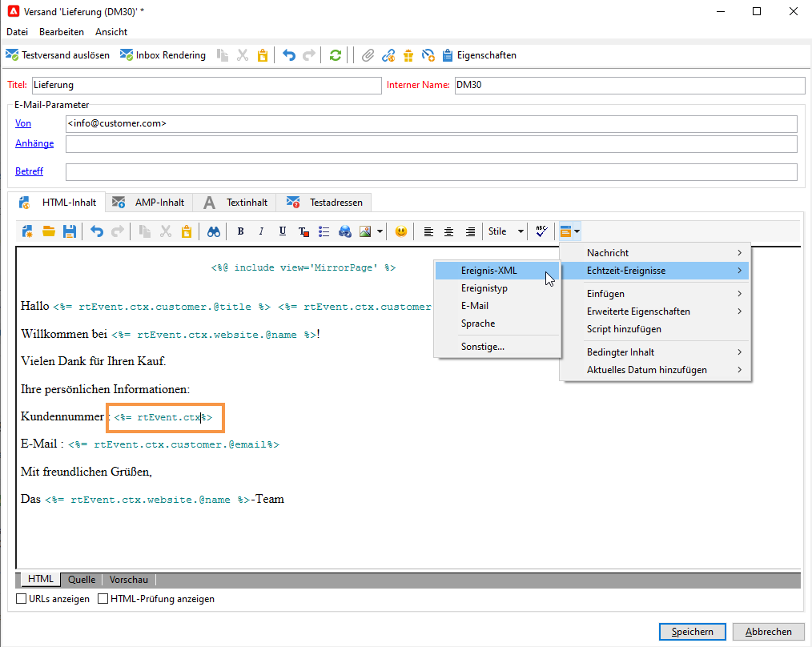Viewport: 812px width, 647px height.
Task: Click the paste icon in the top toolbar
Action: [x=263, y=55]
